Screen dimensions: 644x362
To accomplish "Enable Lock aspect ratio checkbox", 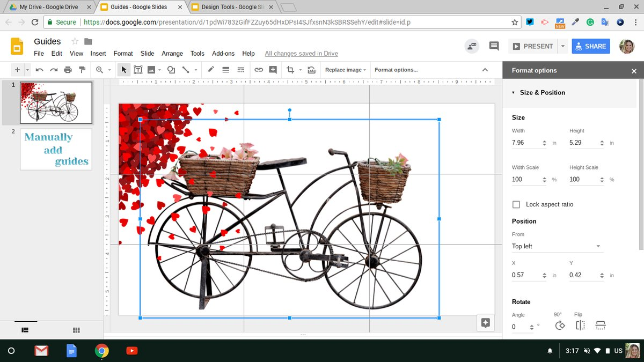I will click(516, 204).
